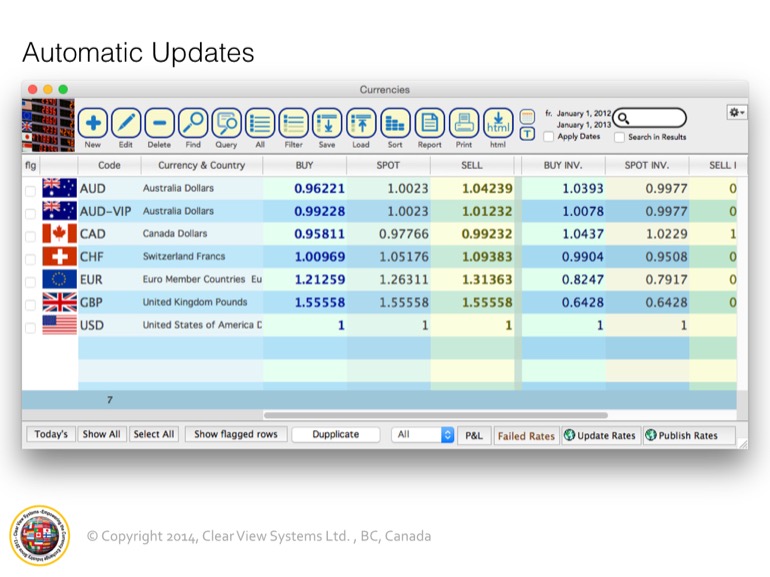Open the Sort tool

click(395, 123)
